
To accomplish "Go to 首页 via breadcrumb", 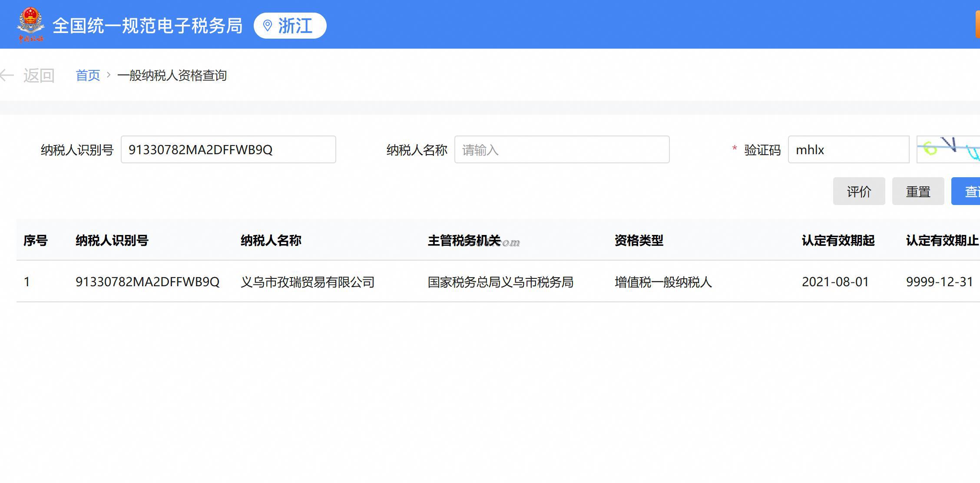I will tap(88, 76).
